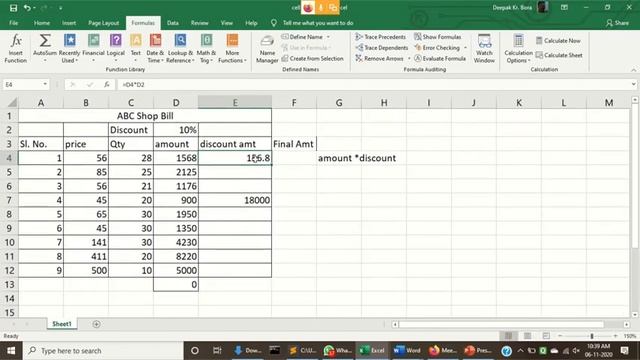Open the Name Box dropdown
The width and height of the screenshot is (640, 360).
pyautogui.click(x=45, y=84)
